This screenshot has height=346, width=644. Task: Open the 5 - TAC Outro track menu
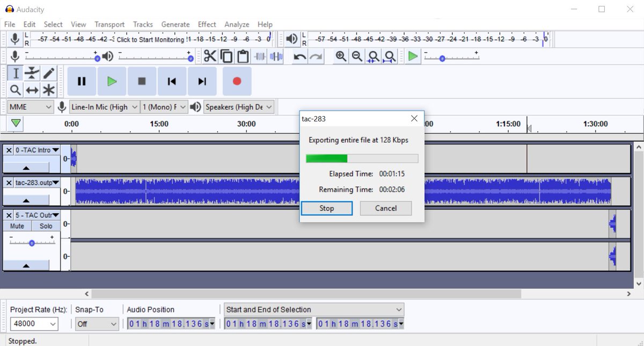tap(37, 215)
